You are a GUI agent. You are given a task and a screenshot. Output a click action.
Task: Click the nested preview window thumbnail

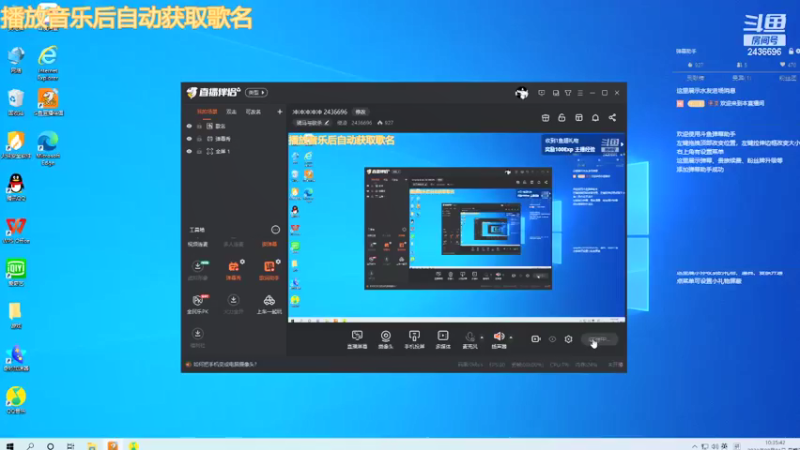point(458,229)
